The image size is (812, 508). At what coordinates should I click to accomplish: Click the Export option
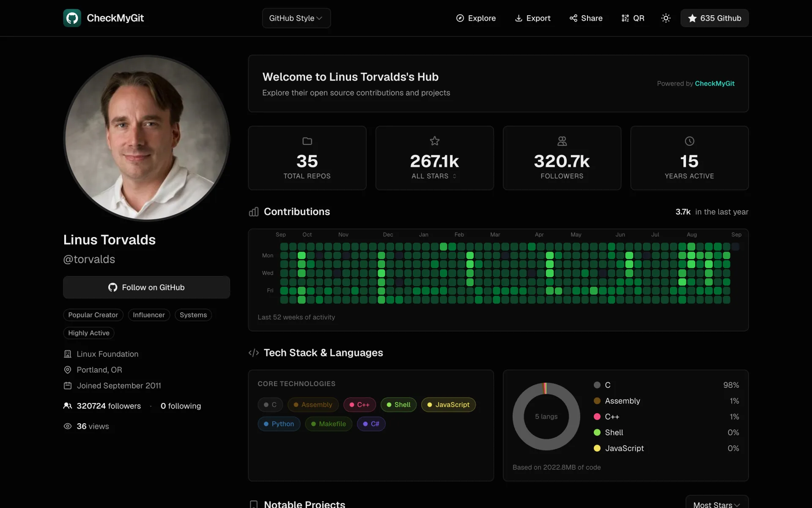pyautogui.click(x=532, y=18)
